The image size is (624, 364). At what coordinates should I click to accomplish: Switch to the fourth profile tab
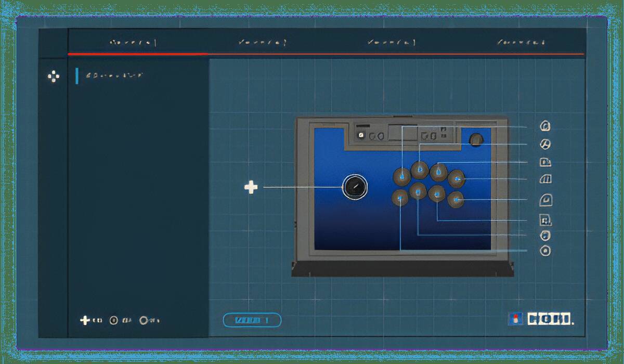[x=521, y=43]
